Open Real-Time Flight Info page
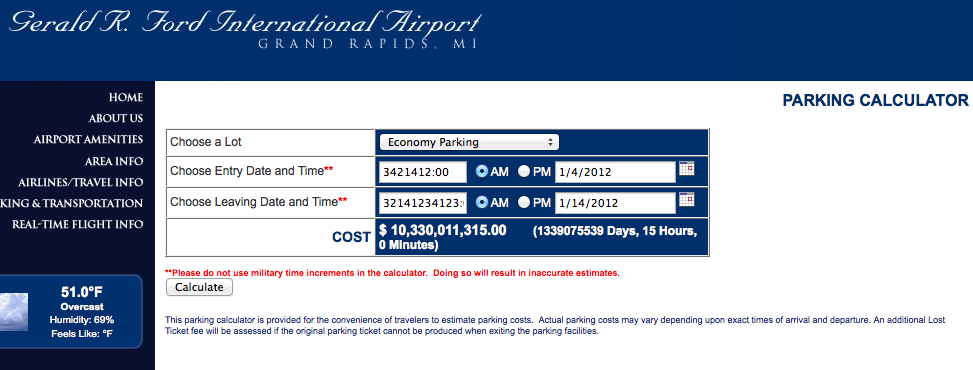This screenshot has width=973, height=370. (x=78, y=224)
